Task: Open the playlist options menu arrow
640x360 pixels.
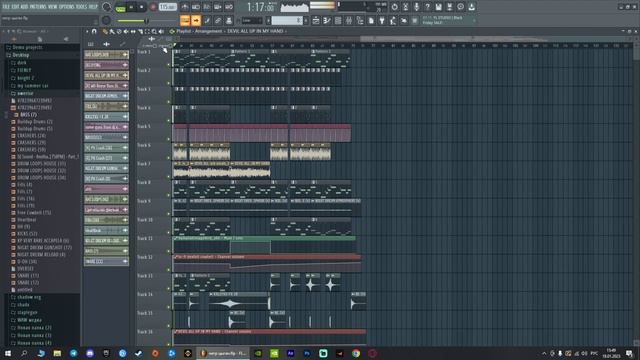Action: (x=87, y=31)
